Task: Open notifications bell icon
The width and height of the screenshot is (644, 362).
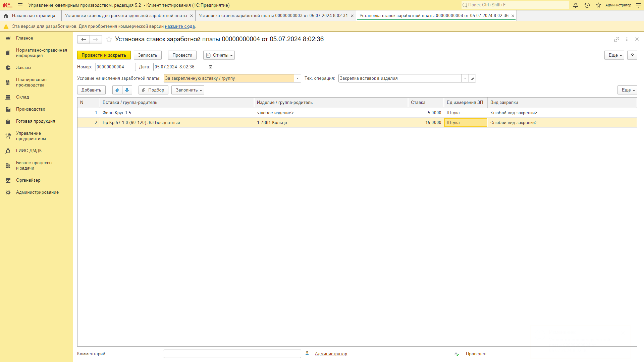Action: coord(576,5)
